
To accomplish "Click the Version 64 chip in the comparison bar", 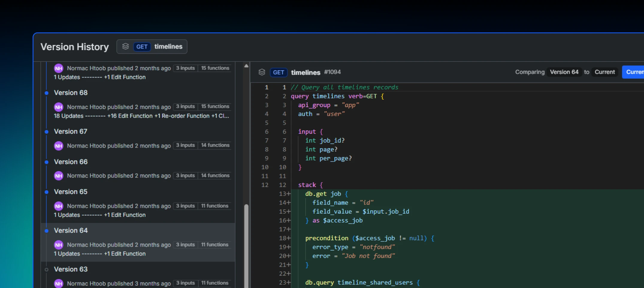I will [564, 72].
